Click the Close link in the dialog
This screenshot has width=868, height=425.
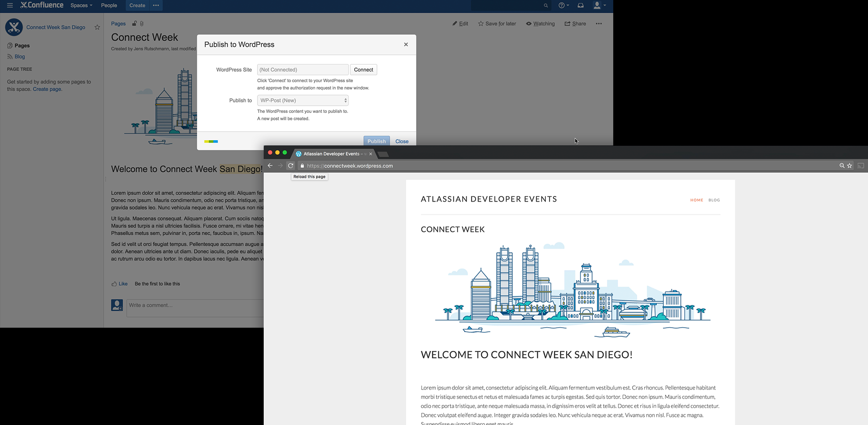click(x=402, y=141)
